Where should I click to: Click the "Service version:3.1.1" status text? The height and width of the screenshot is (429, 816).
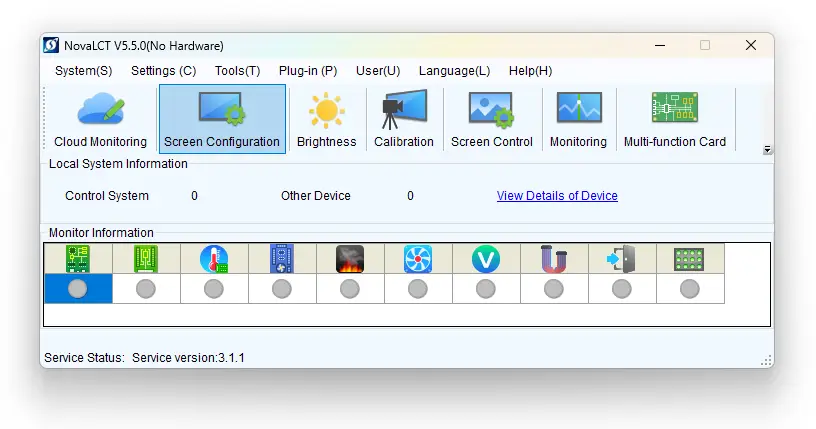click(188, 358)
